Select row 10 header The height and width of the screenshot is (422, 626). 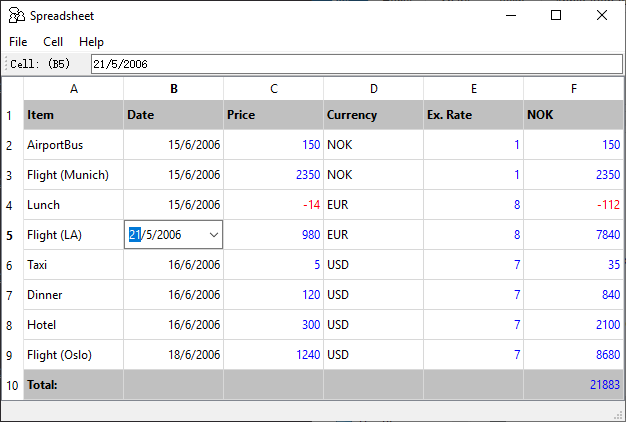tap(12, 385)
